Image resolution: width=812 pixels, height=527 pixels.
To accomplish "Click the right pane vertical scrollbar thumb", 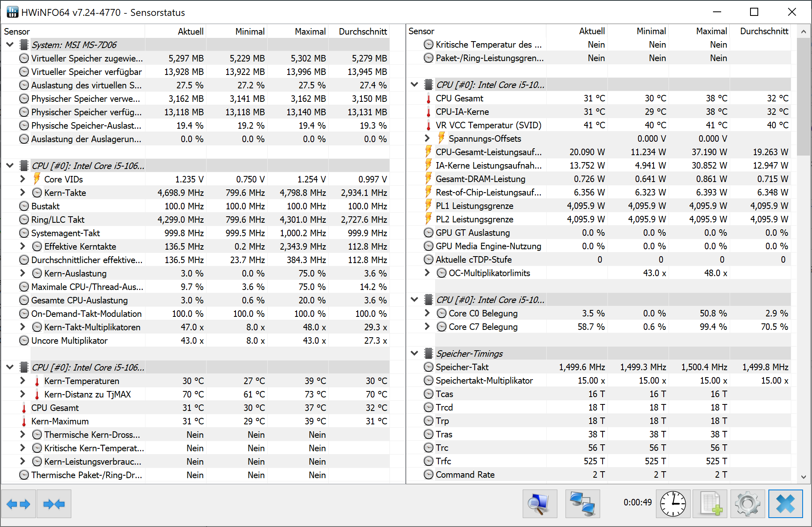I will pos(803,97).
